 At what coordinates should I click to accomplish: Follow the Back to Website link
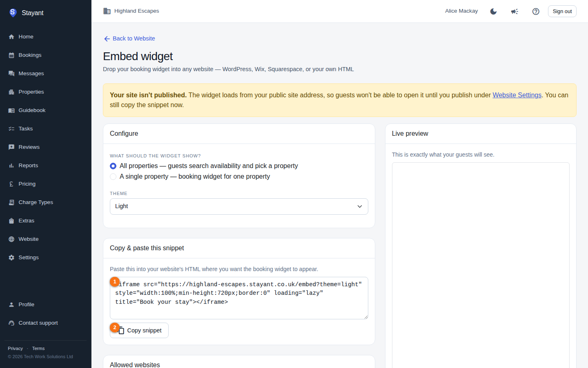[x=129, y=38]
